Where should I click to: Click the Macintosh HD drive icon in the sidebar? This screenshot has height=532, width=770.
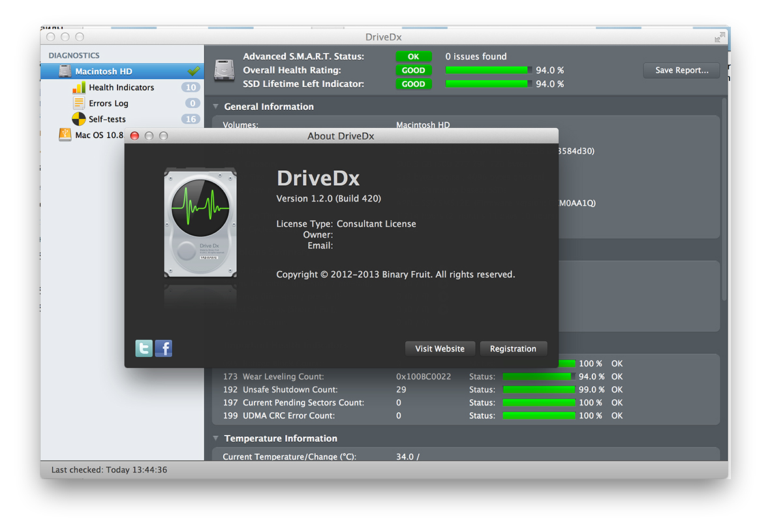coord(65,71)
